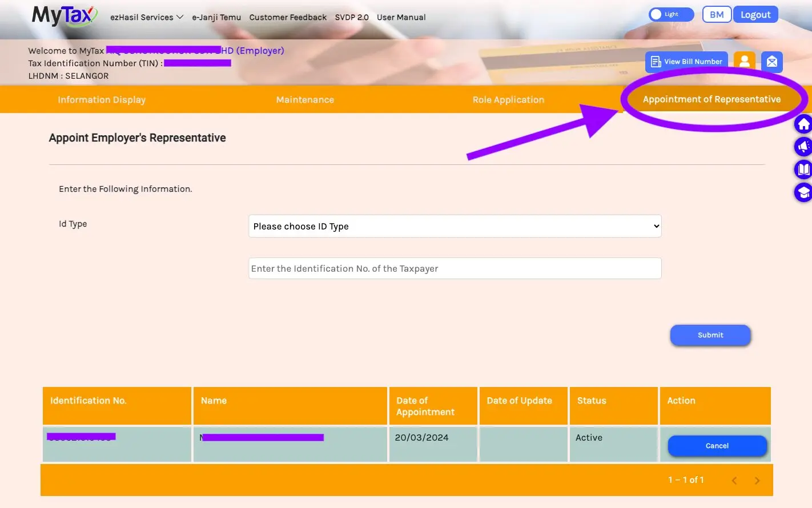The image size is (812, 508).
Task: Open the announcements megaphone side icon
Action: [803, 147]
